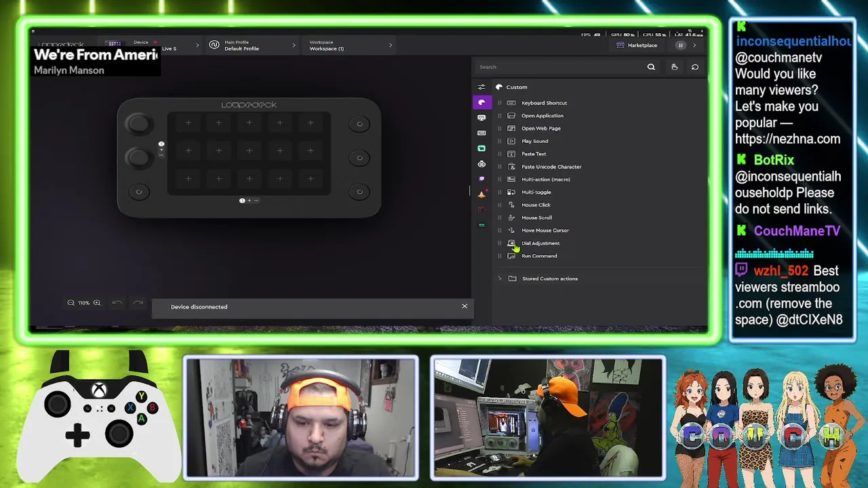Expand the Stored Custom actions folder arrow
Viewport: 868px width, 488px height.
pos(500,279)
